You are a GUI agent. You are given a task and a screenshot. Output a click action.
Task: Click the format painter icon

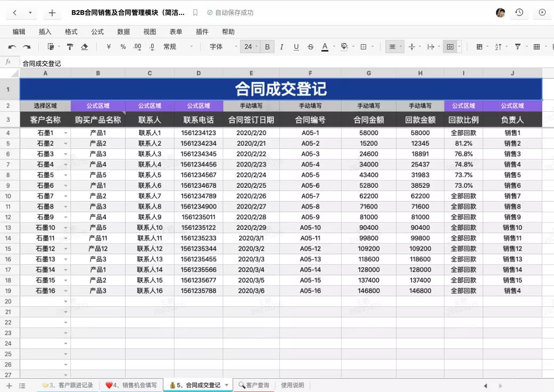click(x=70, y=47)
